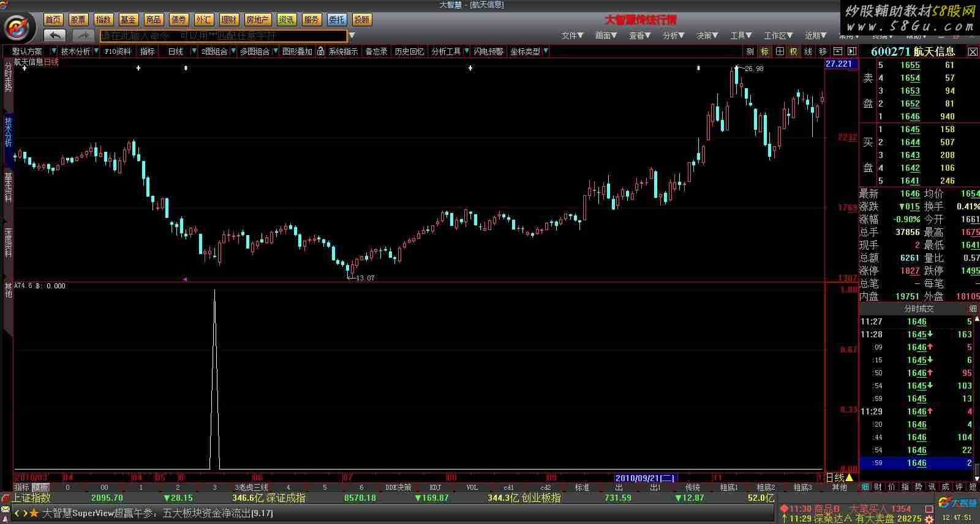The image size is (980, 524).
Task: Open the 坐标类型 dropdown arrow
Action: (x=545, y=51)
